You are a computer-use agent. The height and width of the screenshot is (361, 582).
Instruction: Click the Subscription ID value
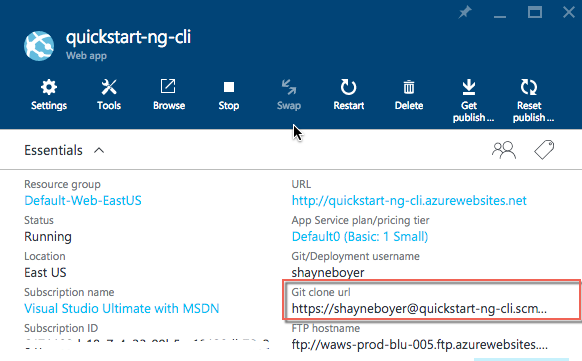click(x=147, y=344)
